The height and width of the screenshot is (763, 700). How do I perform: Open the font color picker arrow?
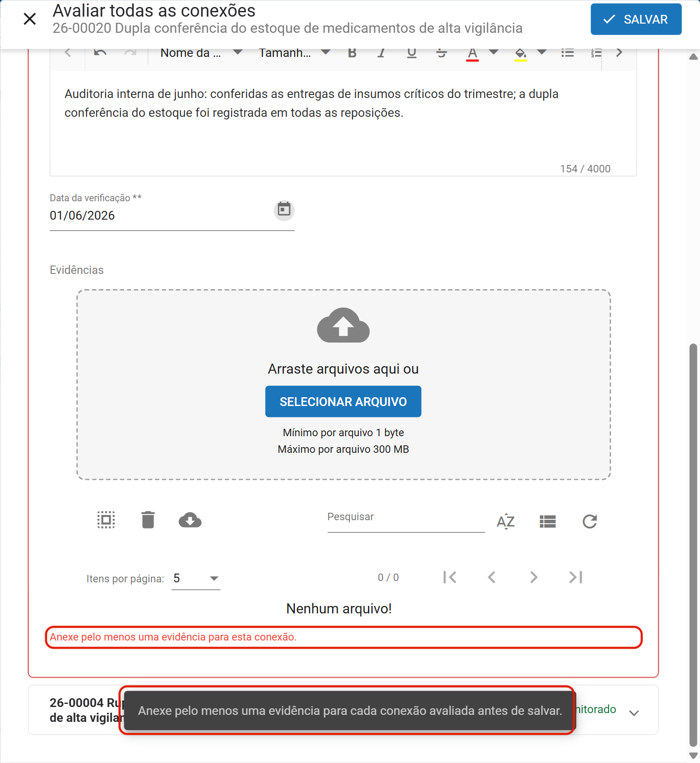[493, 52]
